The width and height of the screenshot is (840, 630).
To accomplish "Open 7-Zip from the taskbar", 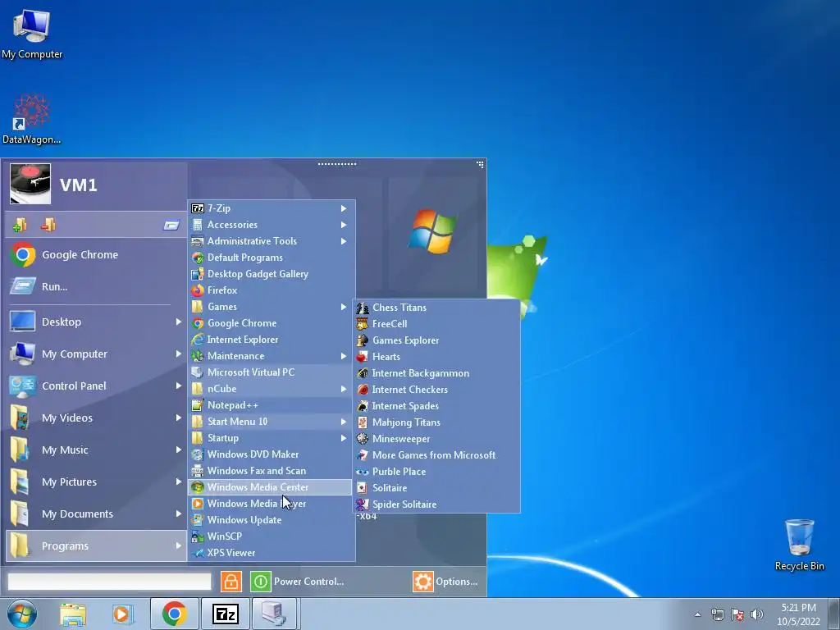I will (x=225, y=614).
